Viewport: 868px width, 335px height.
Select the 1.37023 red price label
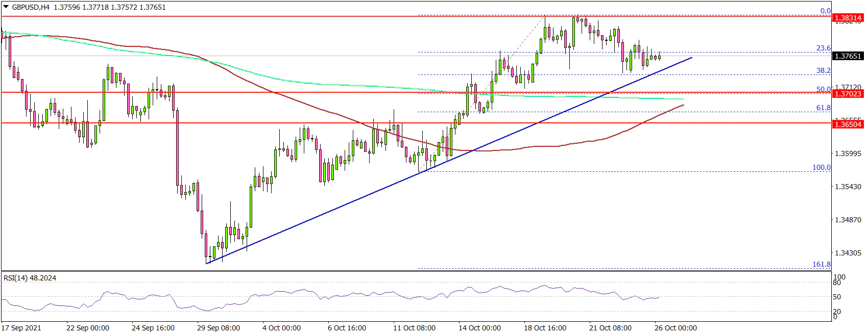point(847,94)
